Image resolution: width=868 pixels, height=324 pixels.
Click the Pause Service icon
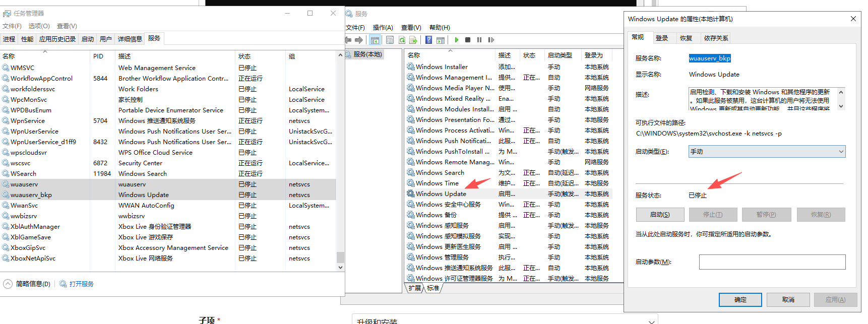pyautogui.click(x=479, y=40)
